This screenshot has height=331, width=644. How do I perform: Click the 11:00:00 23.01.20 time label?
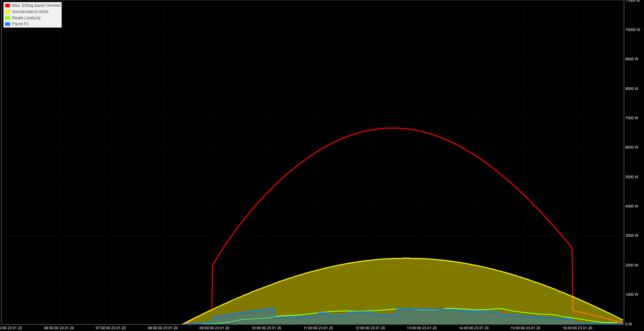click(318, 328)
